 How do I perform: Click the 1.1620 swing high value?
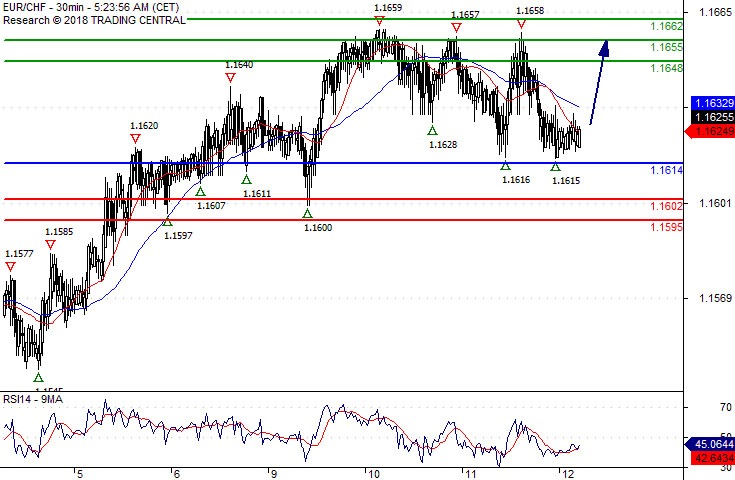144,126
